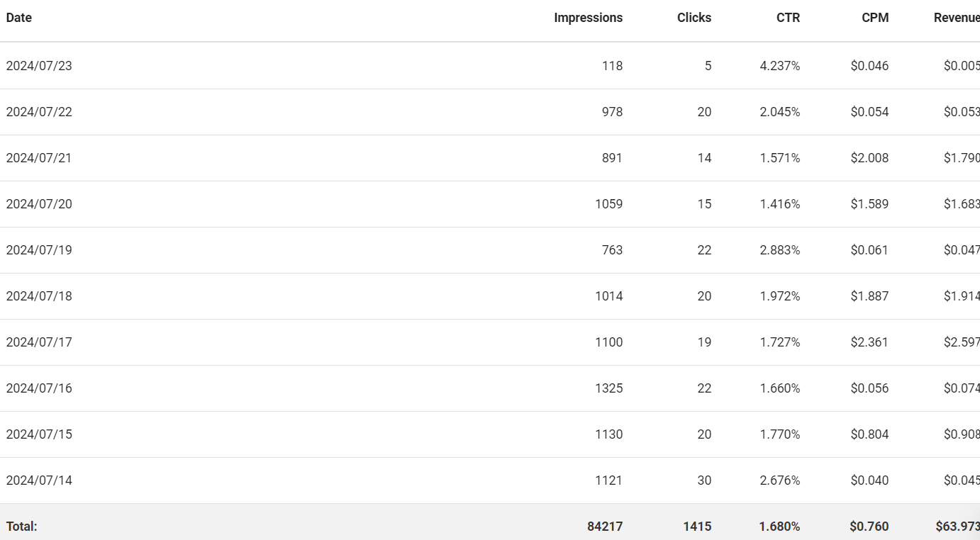Viewport: 980px width, 540px height.
Task: Click the Total label in footer row
Action: [22, 527]
